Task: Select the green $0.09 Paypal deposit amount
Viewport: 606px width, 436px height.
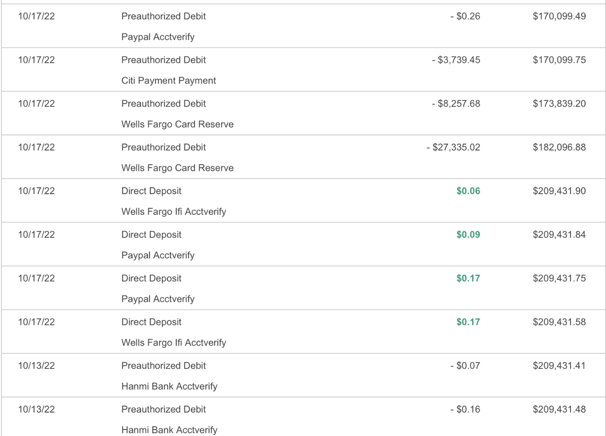Action: coord(468,235)
